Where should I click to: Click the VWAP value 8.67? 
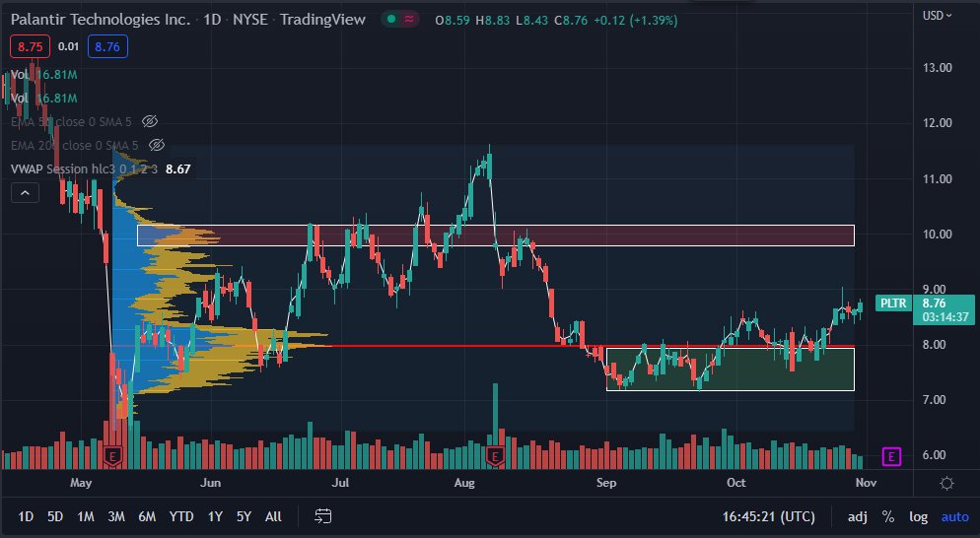click(x=178, y=168)
